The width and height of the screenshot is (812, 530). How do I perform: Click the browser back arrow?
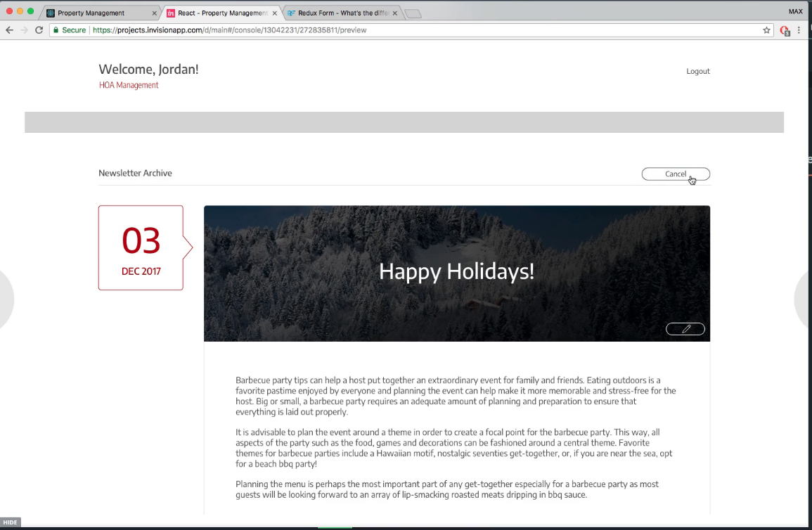(9, 30)
